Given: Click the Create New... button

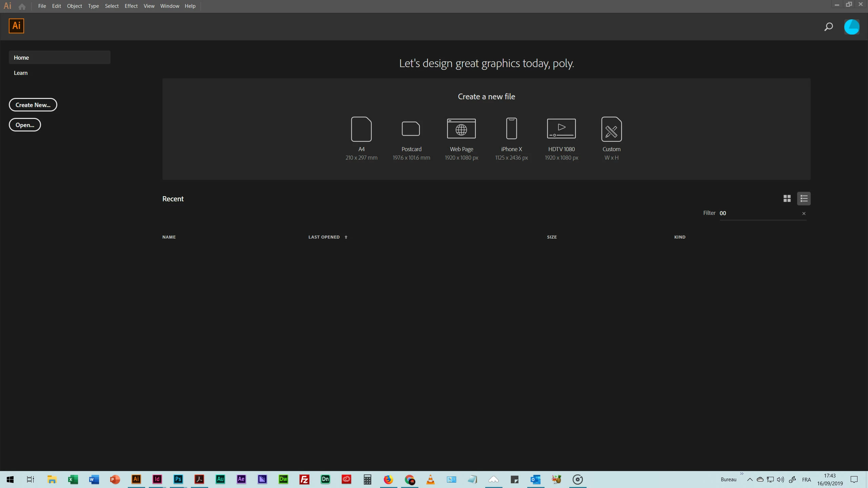Looking at the screenshot, I should (33, 105).
